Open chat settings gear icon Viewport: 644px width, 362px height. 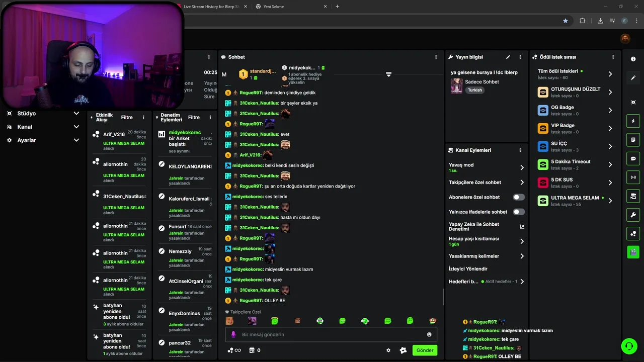(x=388, y=350)
